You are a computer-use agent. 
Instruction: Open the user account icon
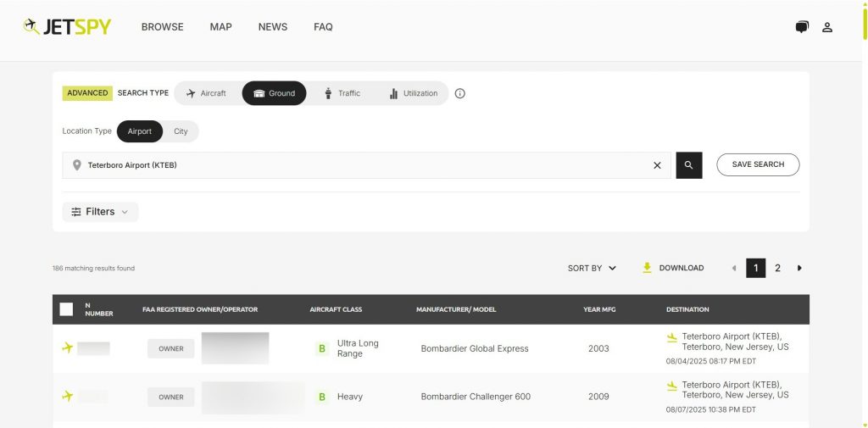(827, 27)
